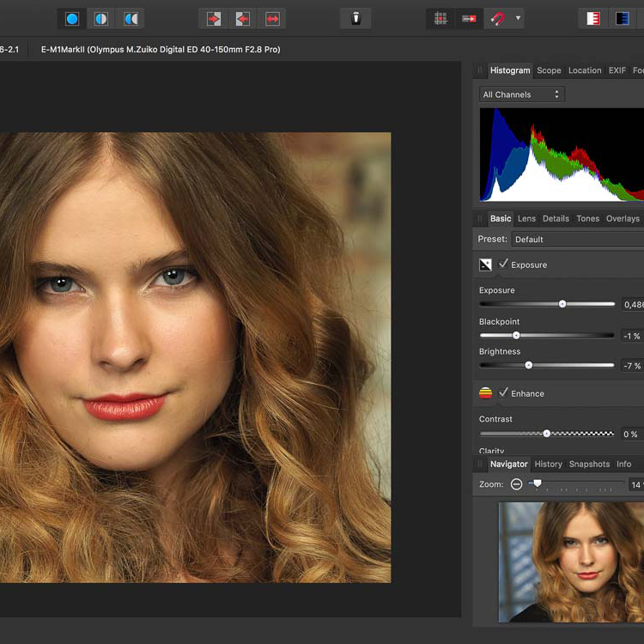Switch to split before/after view icon
This screenshot has height=644, width=644.
coord(101,18)
